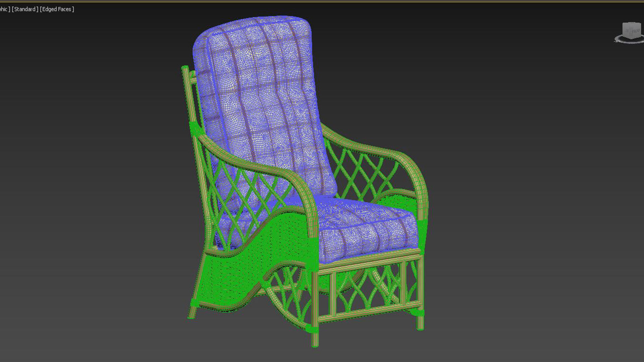Open the [Standard] viewport shading menu
This screenshot has width=644, height=362.
tap(25, 9)
